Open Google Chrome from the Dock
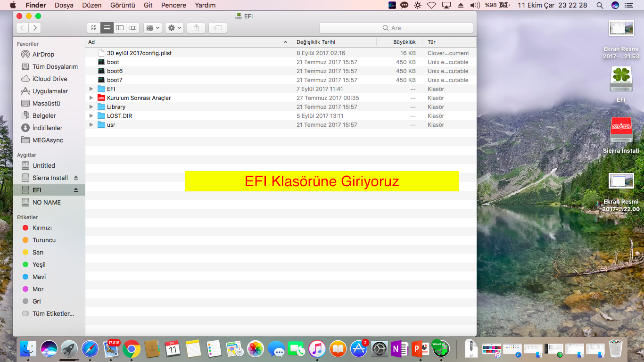 pyautogui.click(x=132, y=349)
